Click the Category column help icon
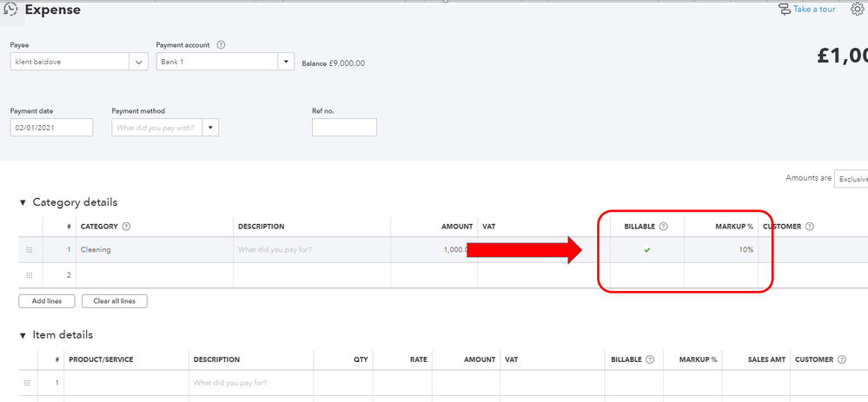This screenshot has height=402, width=868. click(127, 227)
